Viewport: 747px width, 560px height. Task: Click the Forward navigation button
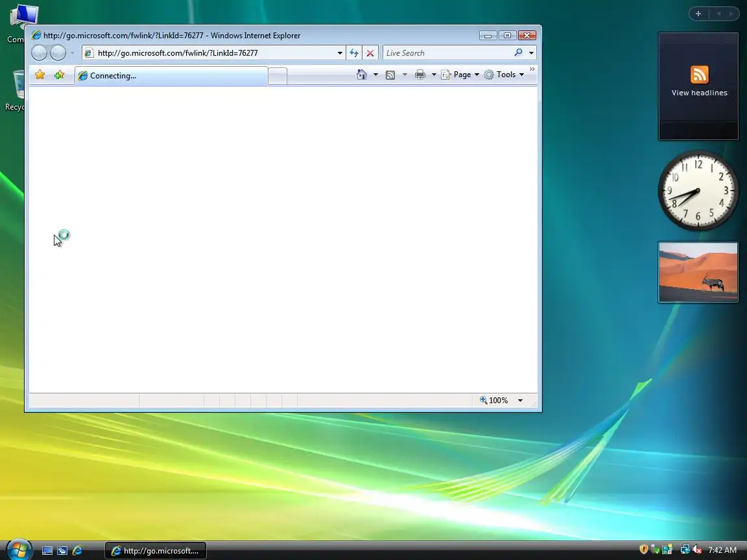point(58,53)
